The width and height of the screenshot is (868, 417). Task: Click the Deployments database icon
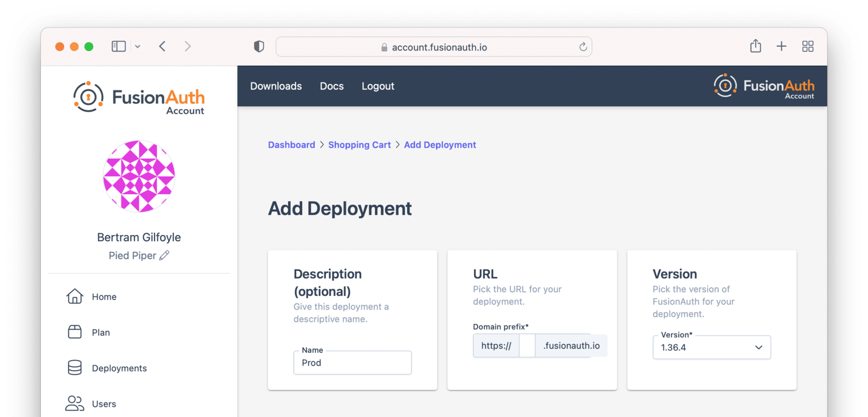pyautogui.click(x=75, y=368)
